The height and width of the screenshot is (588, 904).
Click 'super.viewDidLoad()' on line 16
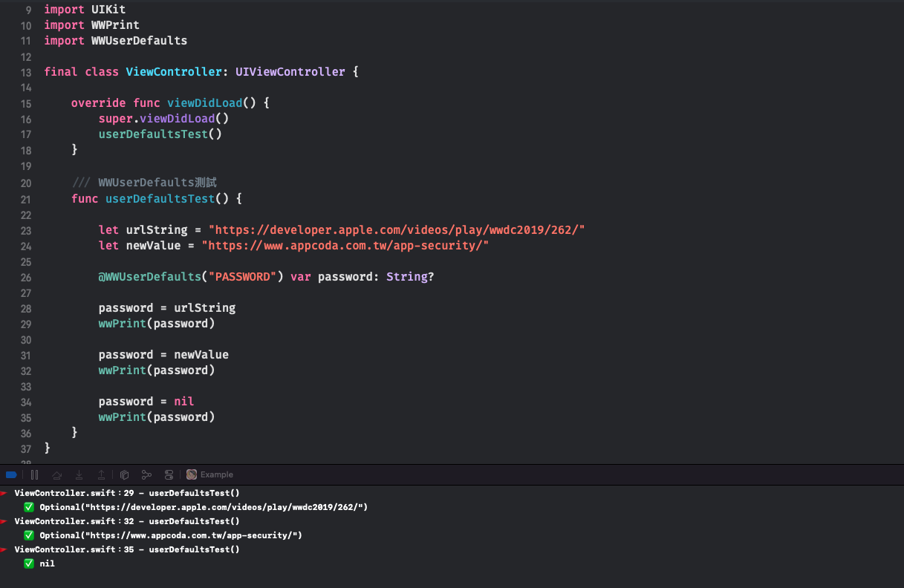(163, 119)
